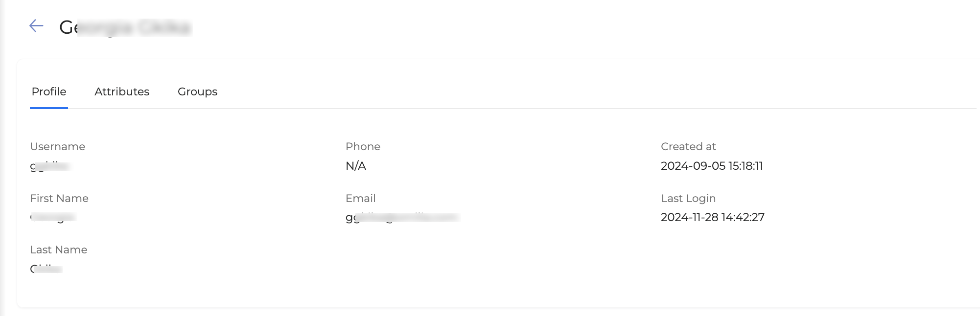This screenshot has height=316, width=980.
Task: Click the Phone field showing N/A
Action: (x=356, y=166)
